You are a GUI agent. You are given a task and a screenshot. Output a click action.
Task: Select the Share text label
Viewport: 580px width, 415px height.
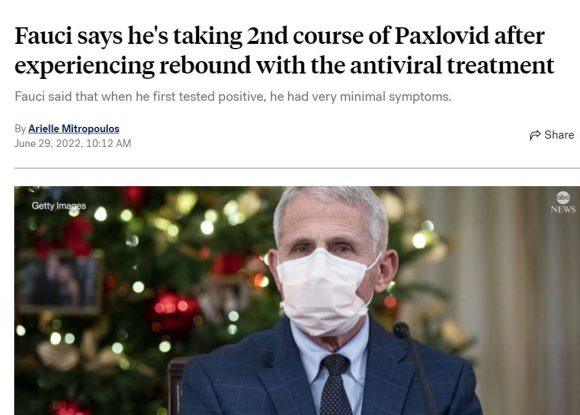click(559, 135)
